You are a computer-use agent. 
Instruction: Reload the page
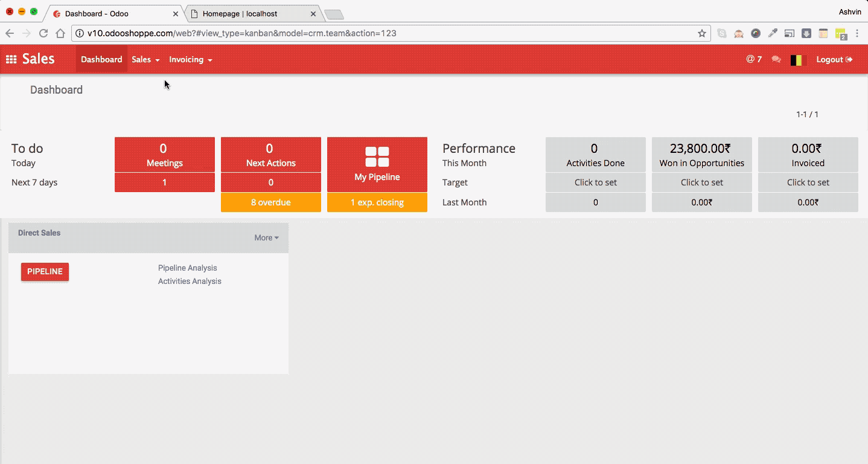coord(43,33)
